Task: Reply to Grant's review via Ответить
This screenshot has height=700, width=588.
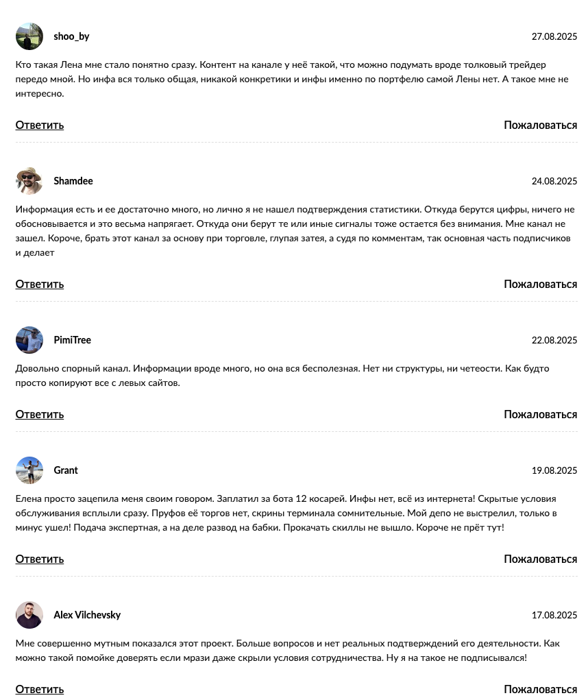Action: coord(40,559)
